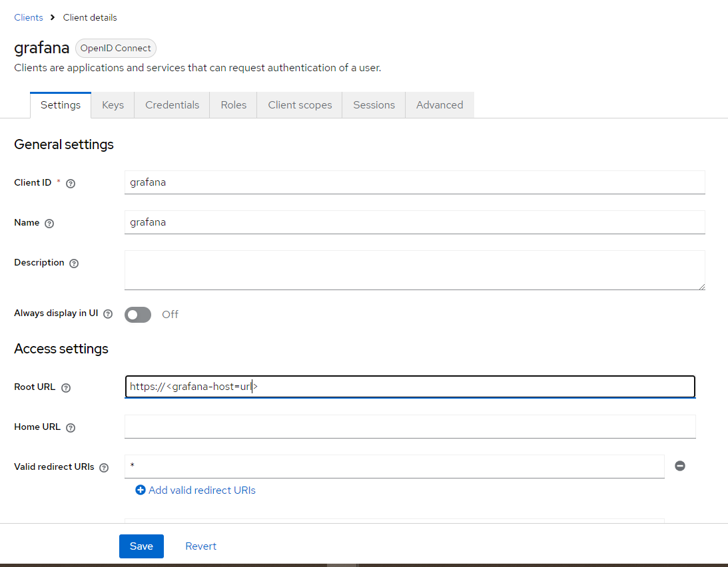Revert the unsaved changes
Screen dimensions: 728x567
pyautogui.click(x=200, y=546)
